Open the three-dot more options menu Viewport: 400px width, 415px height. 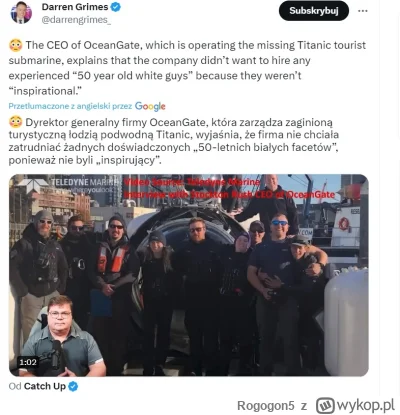click(363, 11)
